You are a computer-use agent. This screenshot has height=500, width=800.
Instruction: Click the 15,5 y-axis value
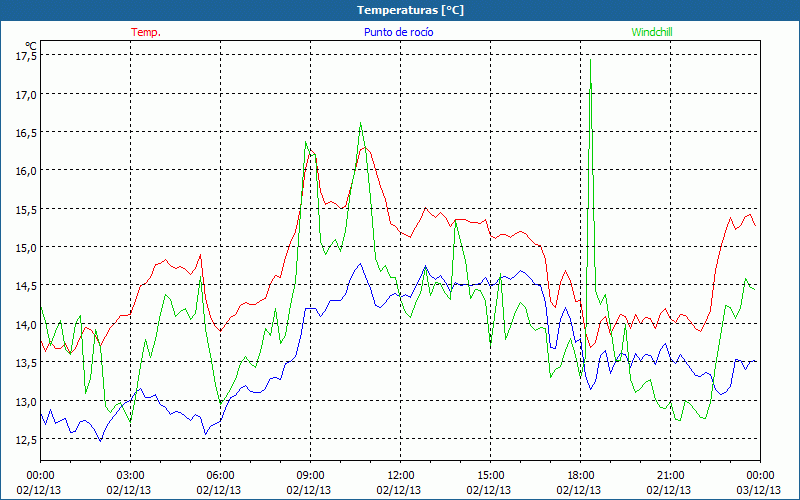click(26, 209)
